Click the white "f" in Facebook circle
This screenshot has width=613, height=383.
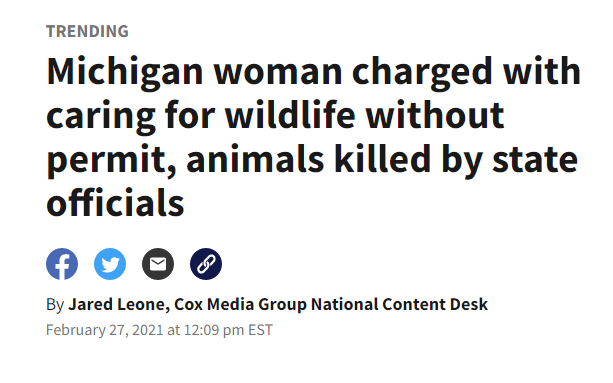tap(63, 266)
